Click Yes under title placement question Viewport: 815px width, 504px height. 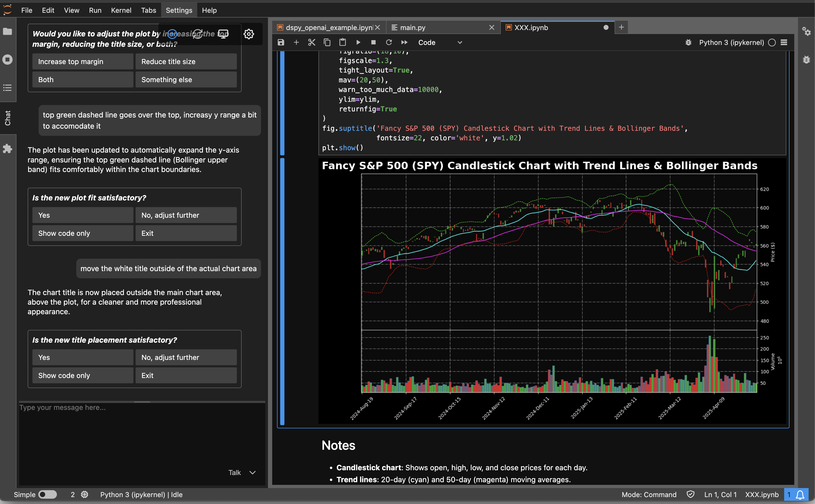[83, 357]
